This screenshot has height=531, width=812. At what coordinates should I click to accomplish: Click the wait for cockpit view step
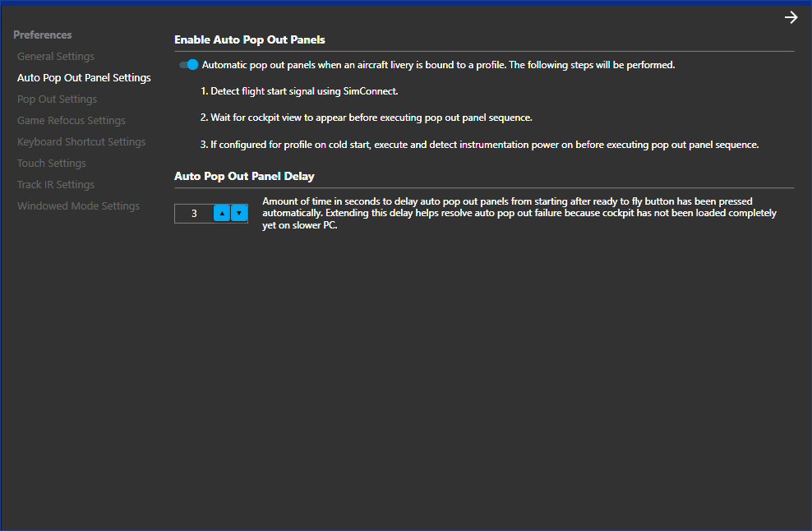(x=367, y=118)
